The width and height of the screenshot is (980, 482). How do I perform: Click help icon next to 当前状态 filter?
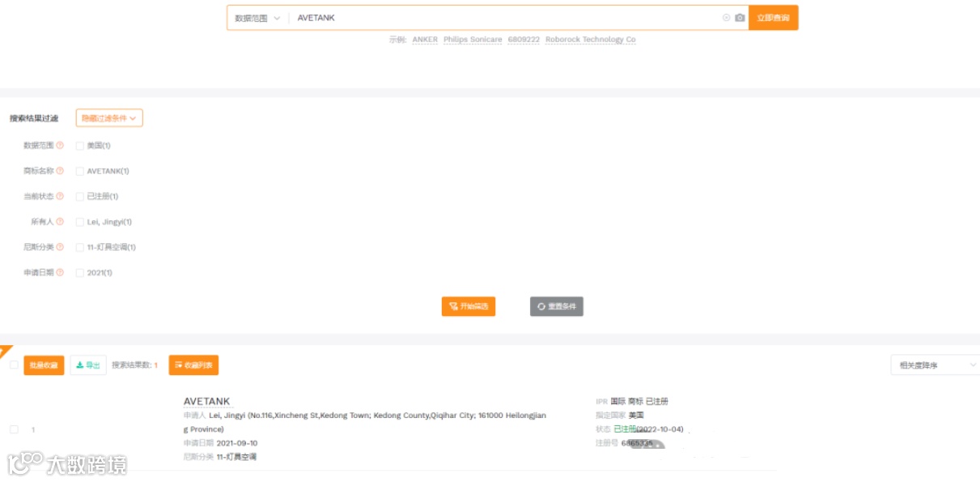tap(60, 196)
